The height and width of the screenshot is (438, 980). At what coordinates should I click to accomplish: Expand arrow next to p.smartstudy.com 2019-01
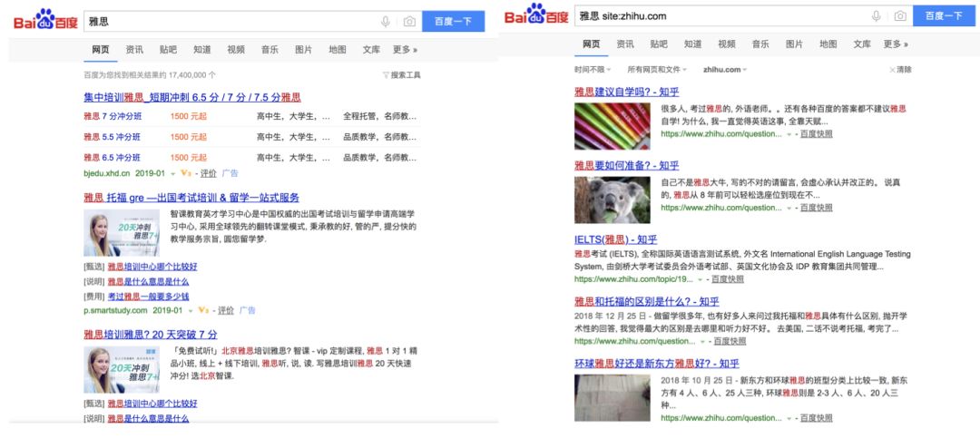pyautogui.click(x=191, y=310)
